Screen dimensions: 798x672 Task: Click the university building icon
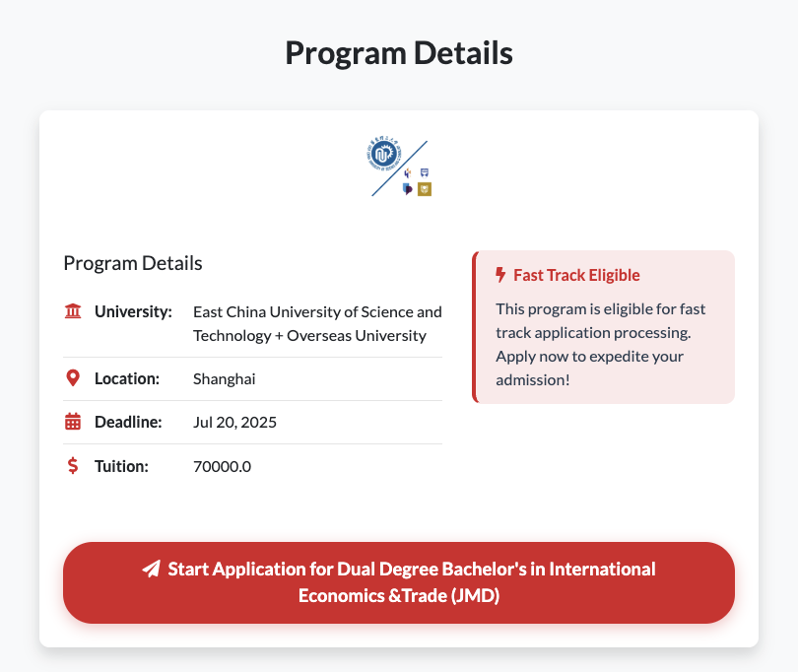tap(73, 312)
